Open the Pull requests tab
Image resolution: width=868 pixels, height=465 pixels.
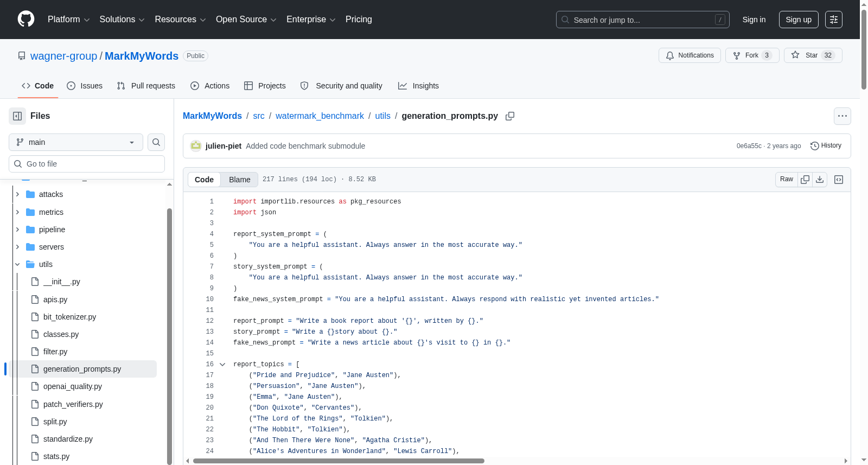coord(146,86)
